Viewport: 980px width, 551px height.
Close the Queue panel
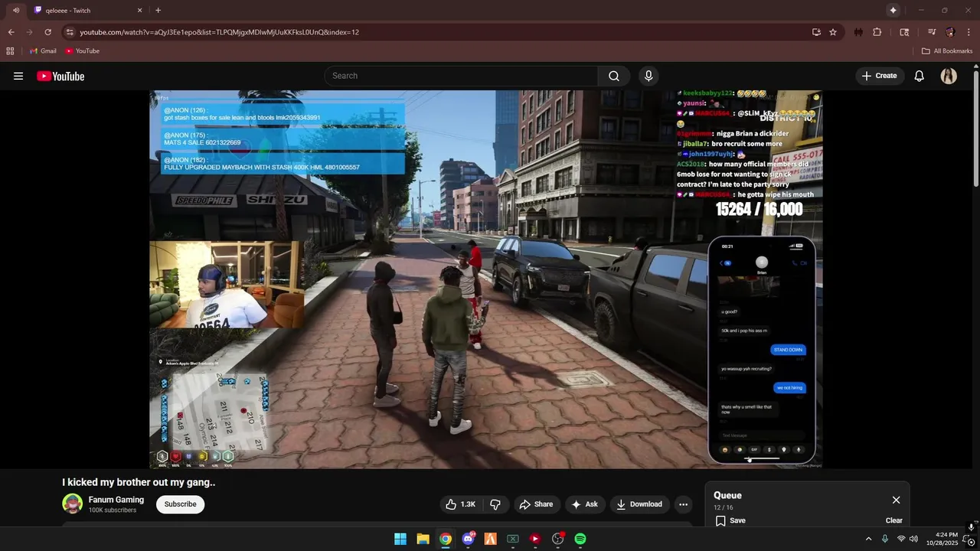coord(896,500)
